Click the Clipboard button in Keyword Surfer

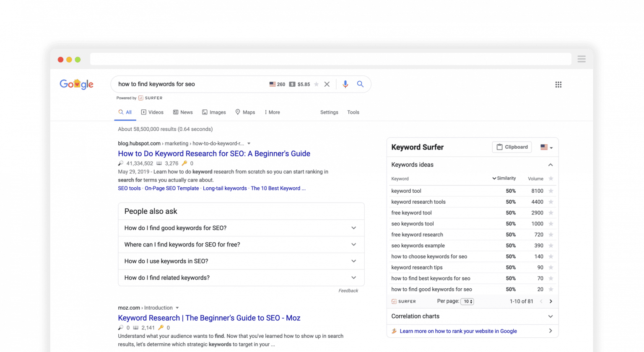point(512,147)
